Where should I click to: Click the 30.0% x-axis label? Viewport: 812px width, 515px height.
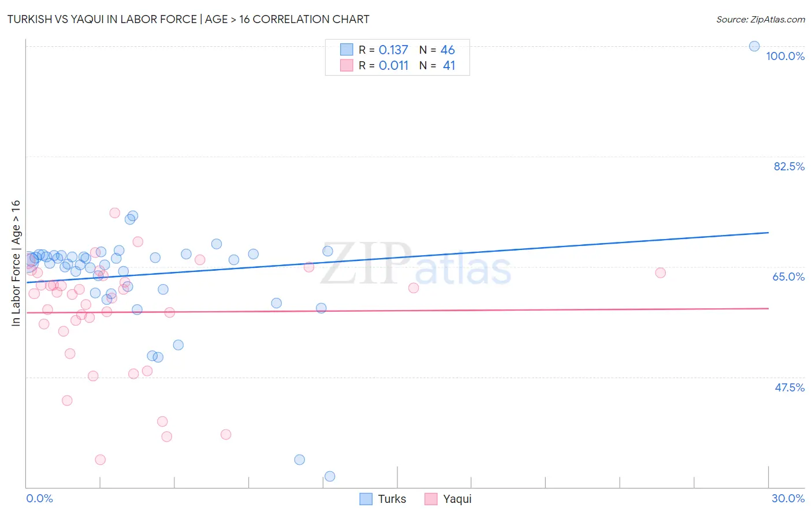[x=788, y=498]
